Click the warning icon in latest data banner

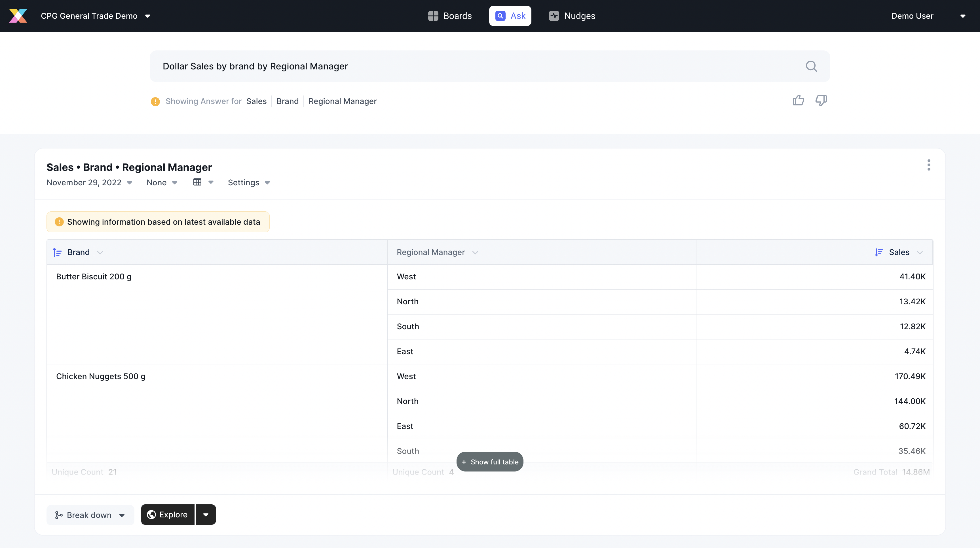tap(59, 222)
